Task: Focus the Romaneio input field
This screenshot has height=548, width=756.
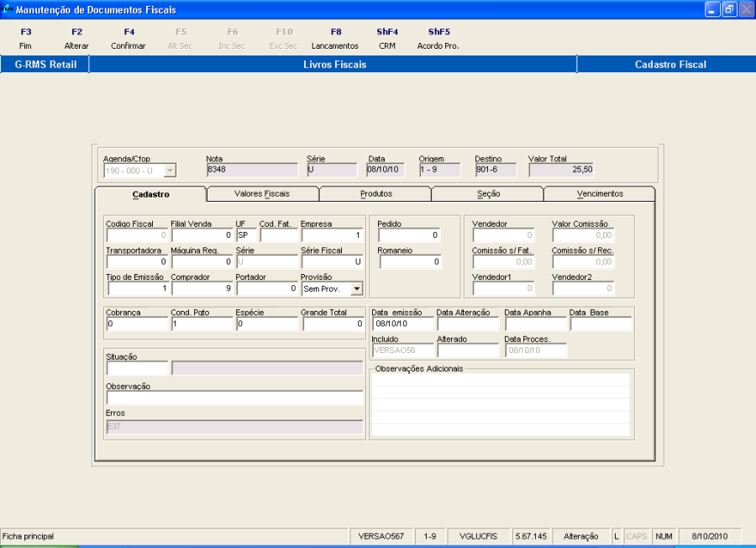Action: point(408,263)
